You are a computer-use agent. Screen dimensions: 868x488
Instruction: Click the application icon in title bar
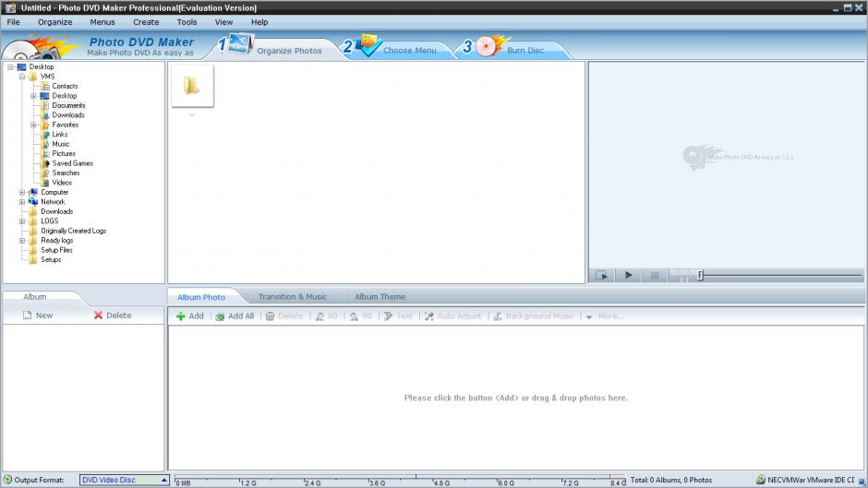tap(10, 7)
